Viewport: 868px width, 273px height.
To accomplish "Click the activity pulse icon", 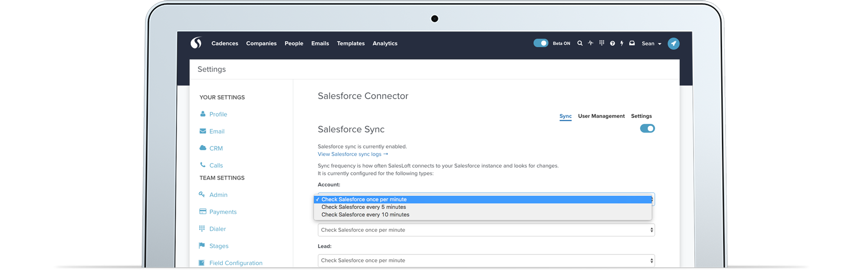I will [x=590, y=43].
